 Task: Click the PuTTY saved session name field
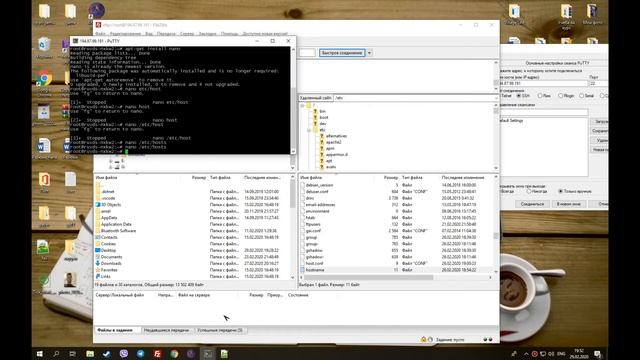[544, 112]
